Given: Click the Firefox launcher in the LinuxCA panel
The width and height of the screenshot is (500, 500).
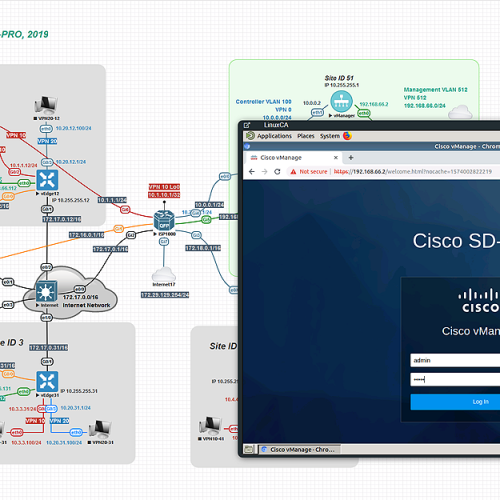Looking at the screenshot, I should click(347, 136).
